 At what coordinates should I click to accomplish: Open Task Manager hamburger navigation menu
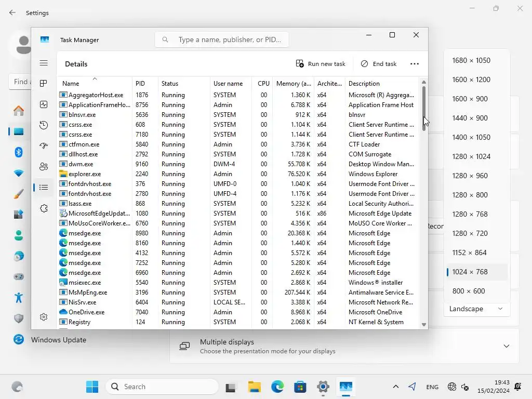44,63
